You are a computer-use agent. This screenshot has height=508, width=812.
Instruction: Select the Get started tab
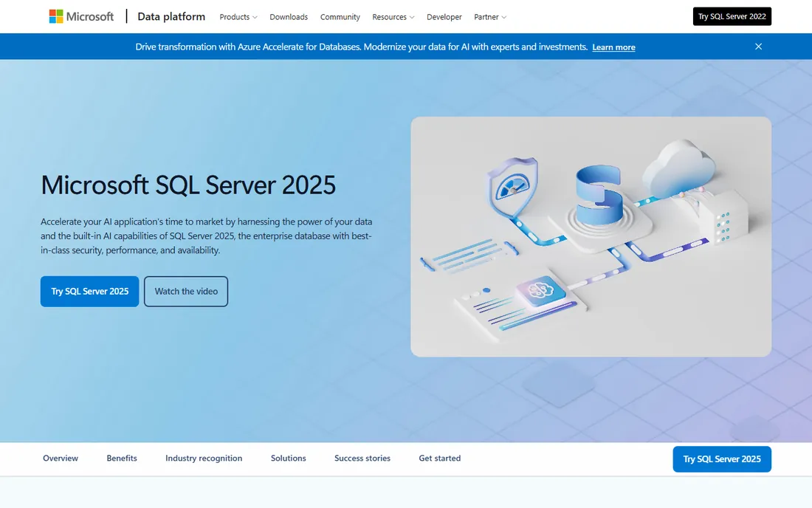pos(440,459)
